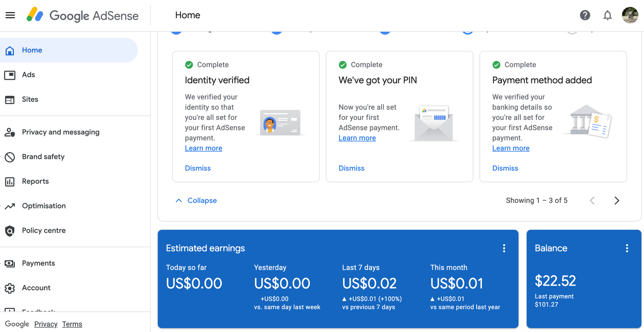Viewport: 644px width, 332px height.
Task: Open Learn more in PIN card
Action: point(357,138)
